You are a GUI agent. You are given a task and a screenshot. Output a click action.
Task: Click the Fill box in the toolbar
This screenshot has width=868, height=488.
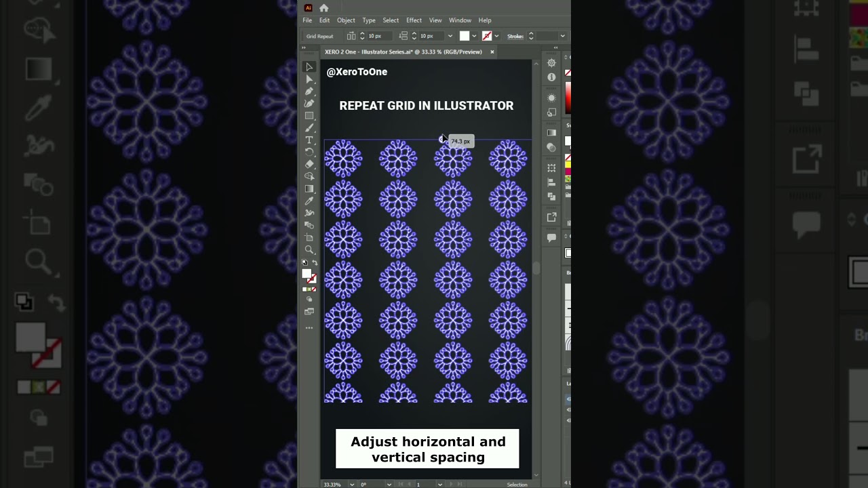tap(307, 274)
